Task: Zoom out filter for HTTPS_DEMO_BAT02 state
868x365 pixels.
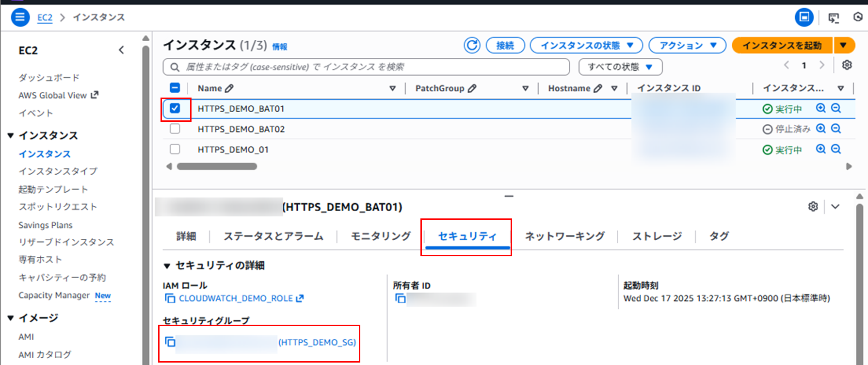Action: [x=836, y=129]
